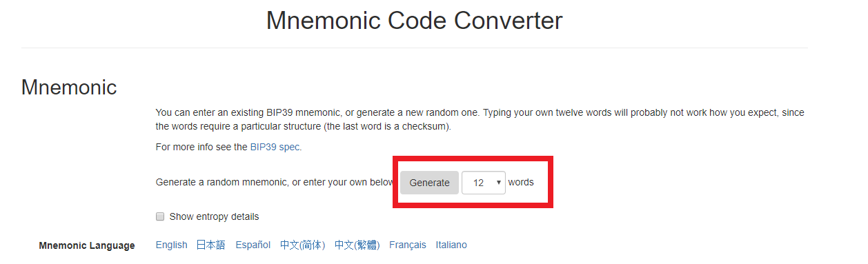Screen dimensions: 868x264
Task: Click the Mnemonic Language label
Action: point(87,245)
